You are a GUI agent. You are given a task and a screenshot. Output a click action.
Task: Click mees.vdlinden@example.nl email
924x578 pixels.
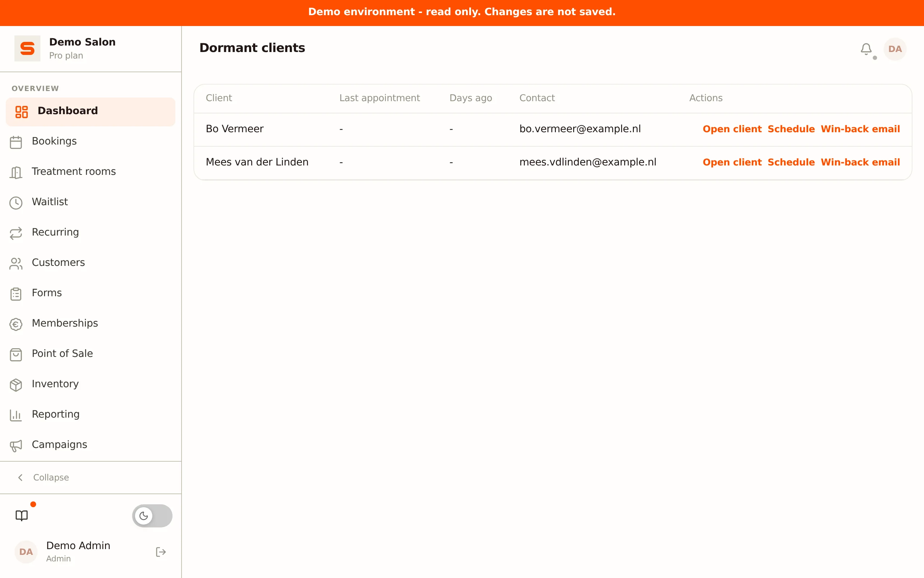tap(588, 162)
